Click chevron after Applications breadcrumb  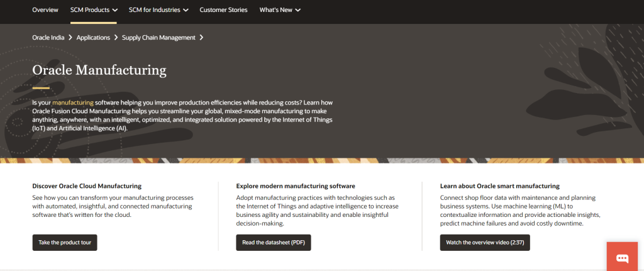click(116, 37)
